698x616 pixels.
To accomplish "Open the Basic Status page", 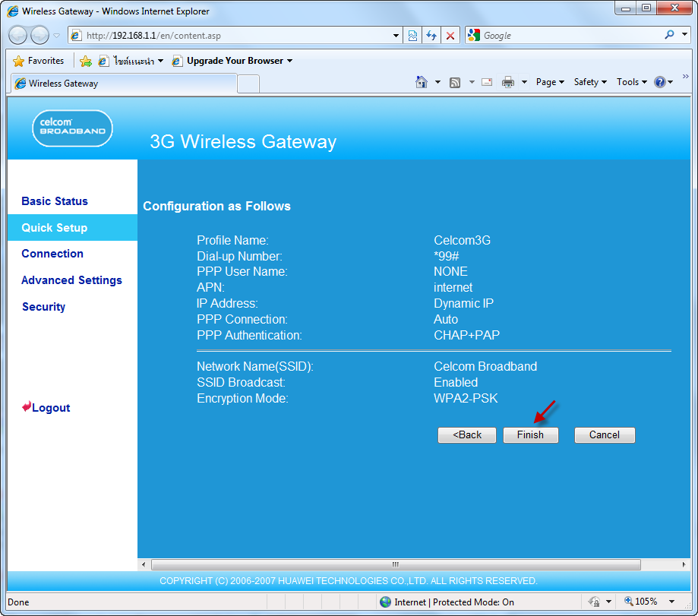I will [55, 201].
